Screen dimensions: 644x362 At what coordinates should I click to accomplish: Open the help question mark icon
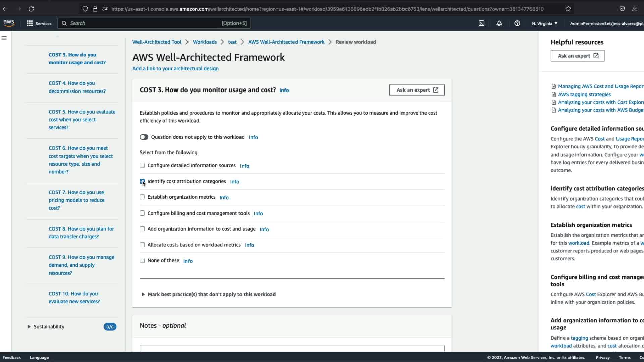point(517,23)
